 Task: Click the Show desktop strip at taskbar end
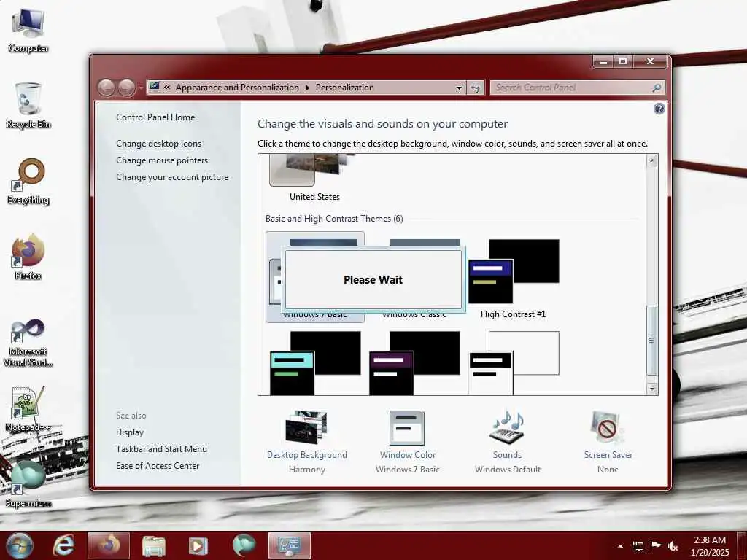(743, 545)
